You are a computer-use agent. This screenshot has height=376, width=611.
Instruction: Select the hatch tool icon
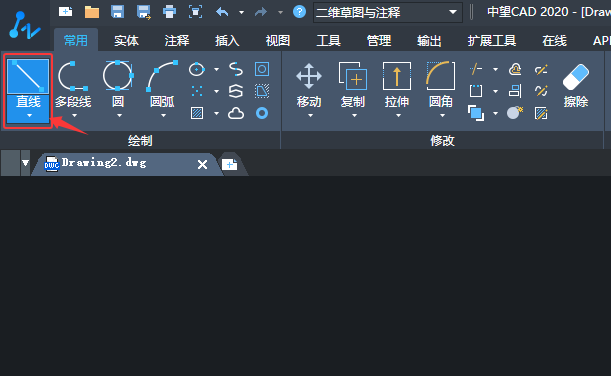pyautogui.click(x=197, y=113)
